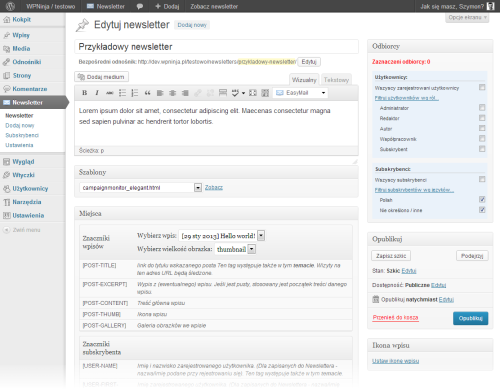Open the Ustawienia item under Newsletter submenu
Screen dimensions: 500x392
(19, 145)
